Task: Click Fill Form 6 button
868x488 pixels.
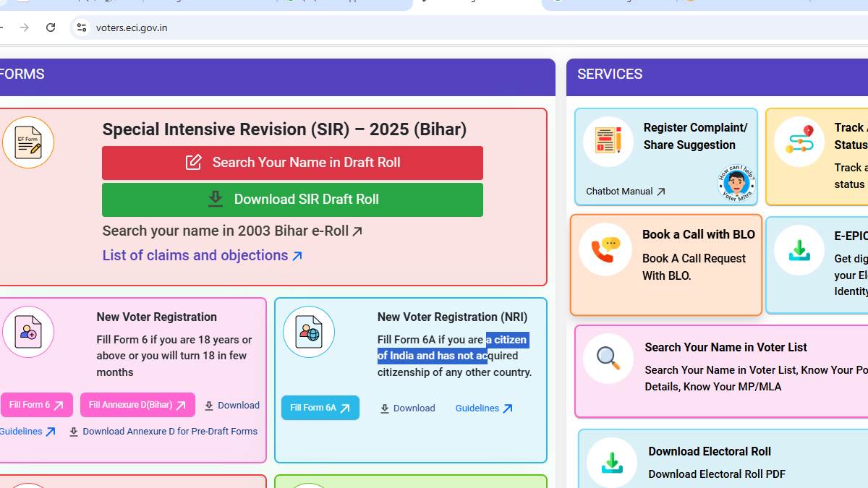Action: pyautogui.click(x=36, y=405)
